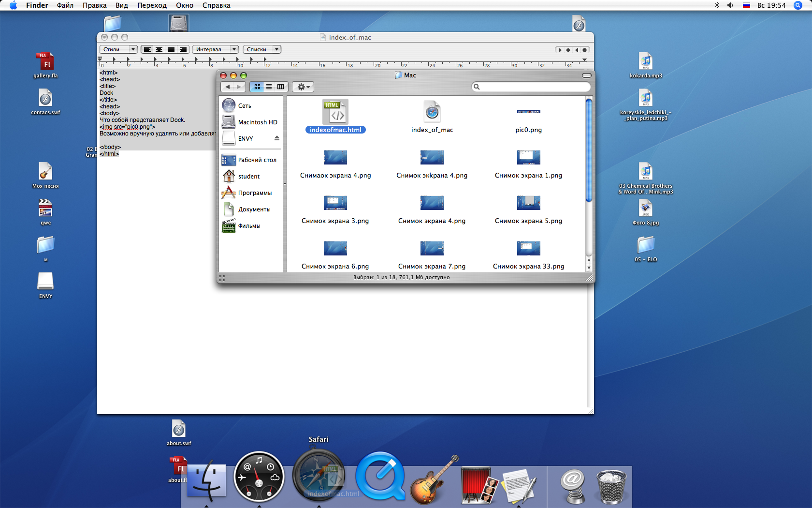Align text left in TextEdit

click(x=147, y=49)
